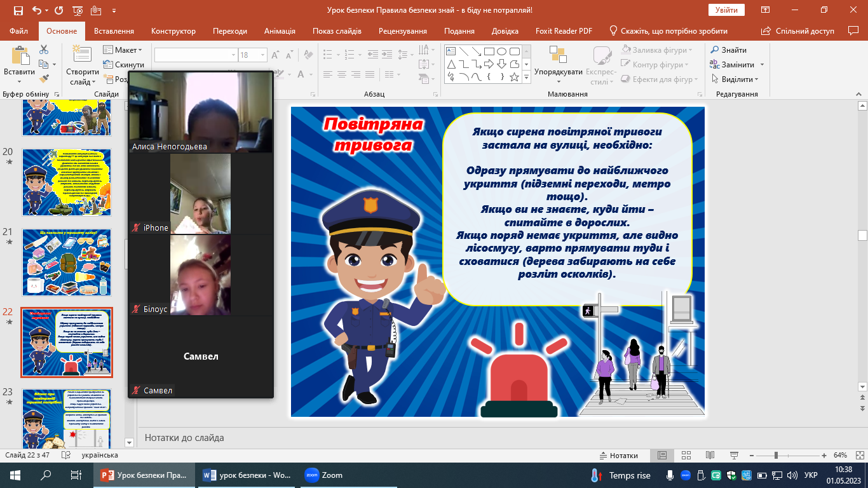Screen dimensions: 868x488
Task: Switch to the Анімація tab
Action: coord(280,31)
